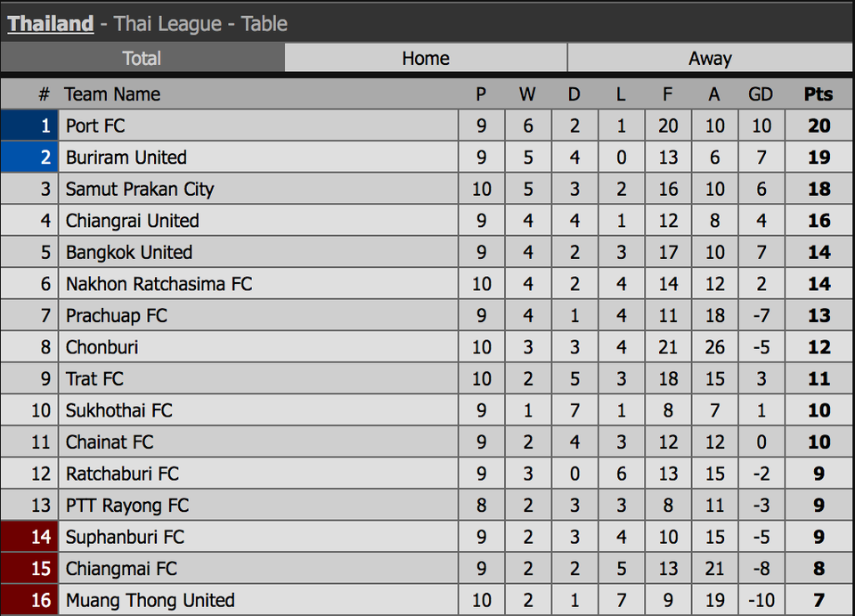Screen dimensions: 855x616
Task: Select the Chiangrai United row
Action: point(427,221)
